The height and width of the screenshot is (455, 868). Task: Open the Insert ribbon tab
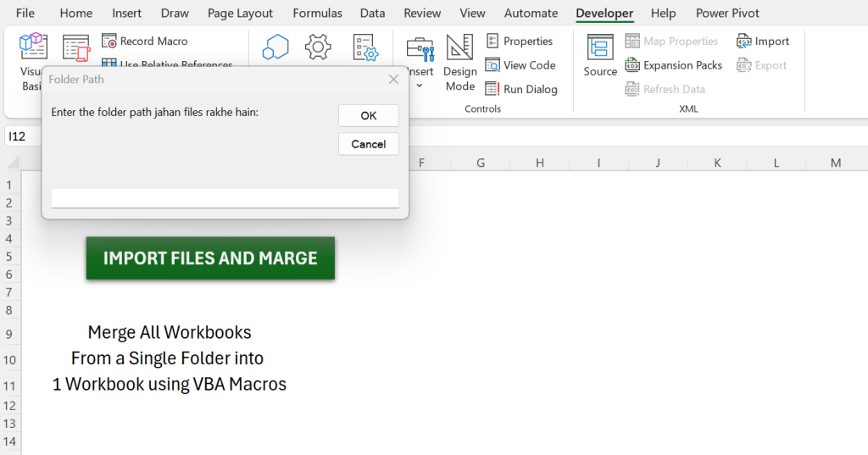[x=126, y=14]
